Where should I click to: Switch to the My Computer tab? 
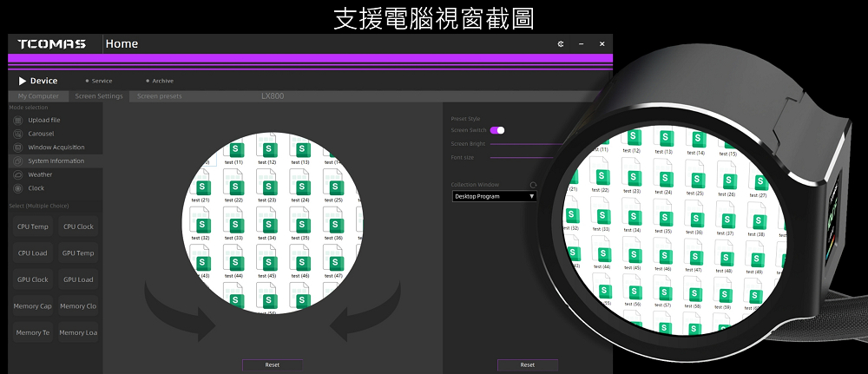pyautogui.click(x=38, y=96)
